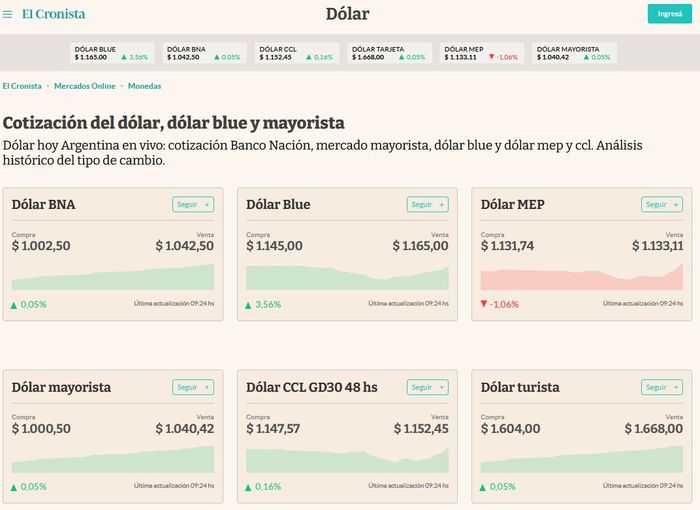Toggle Seguir on Dólar Blue card

pos(427,204)
